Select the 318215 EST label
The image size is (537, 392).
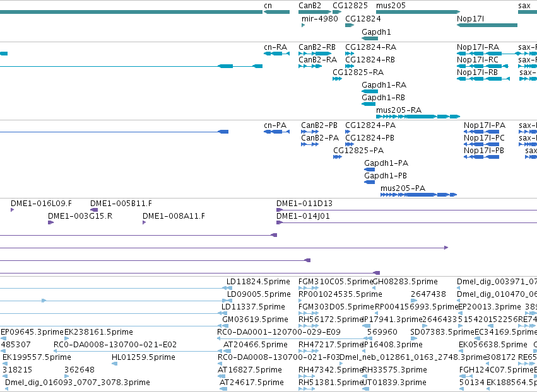[x=17, y=370]
